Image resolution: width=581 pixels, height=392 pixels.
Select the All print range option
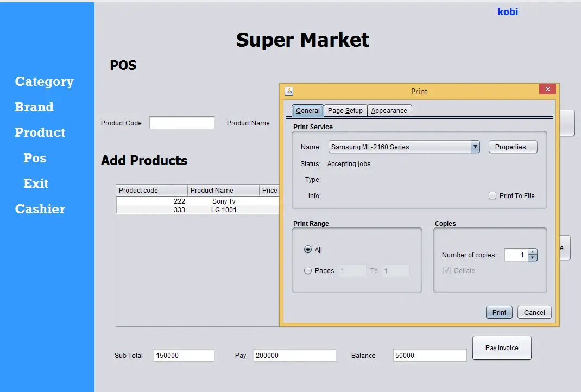point(308,250)
